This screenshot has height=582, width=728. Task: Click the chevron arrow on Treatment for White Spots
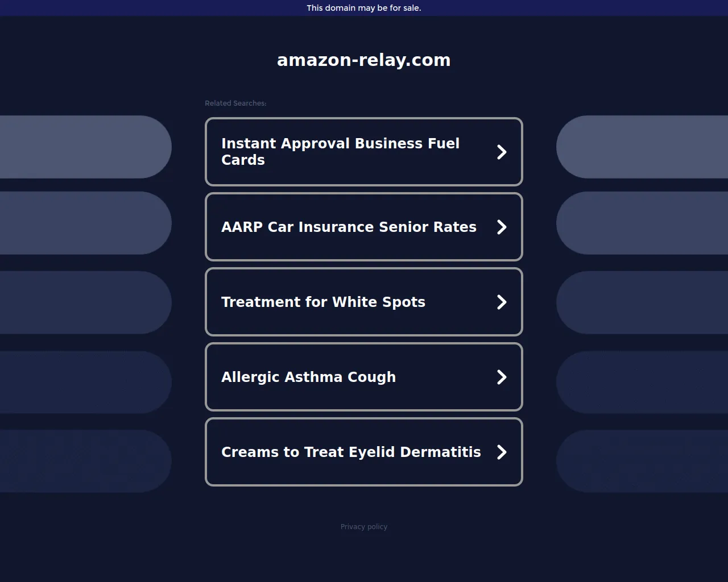501,302
